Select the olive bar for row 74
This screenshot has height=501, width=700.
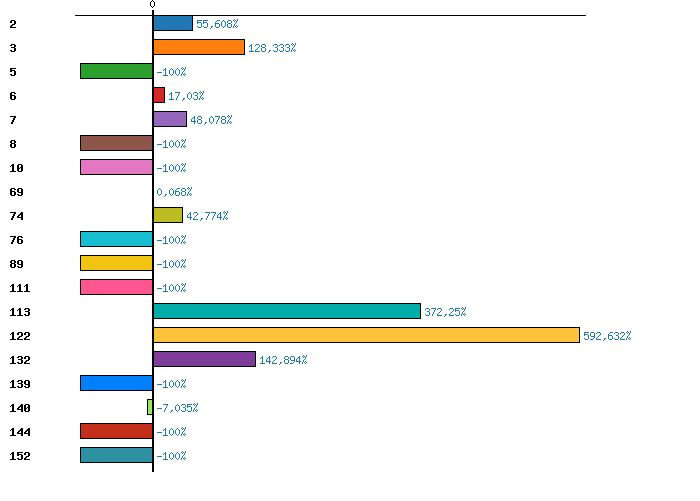[x=168, y=215]
